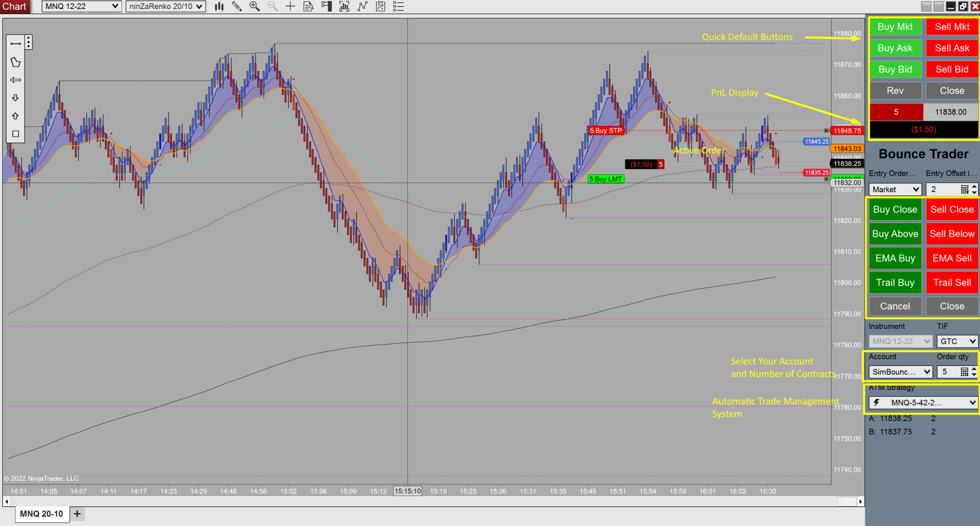Open the drawing tools pencil icon
Screen dimensions: 980x526
pyautogui.click(x=237, y=6)
